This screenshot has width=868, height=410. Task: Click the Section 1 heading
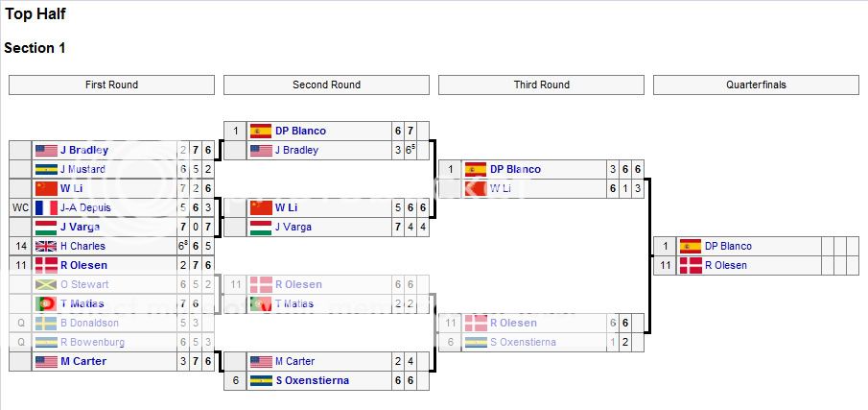35,48
